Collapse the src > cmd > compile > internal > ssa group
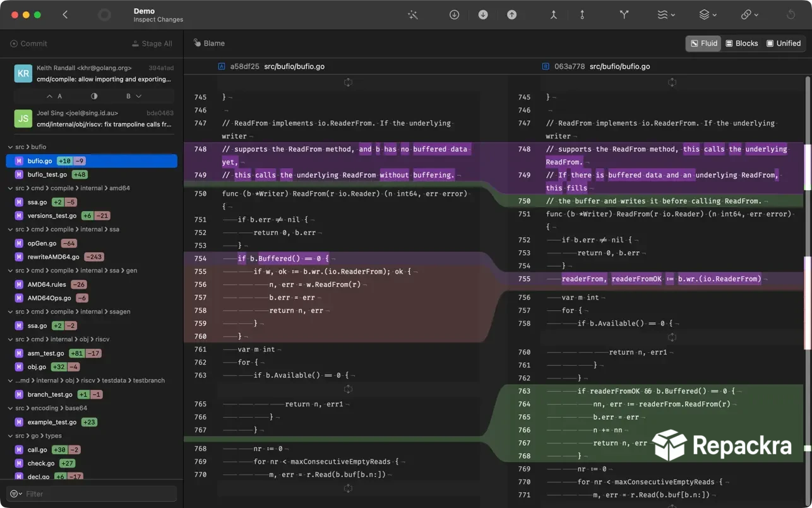This screenshot has height=508, width=812. click(10, 229)
